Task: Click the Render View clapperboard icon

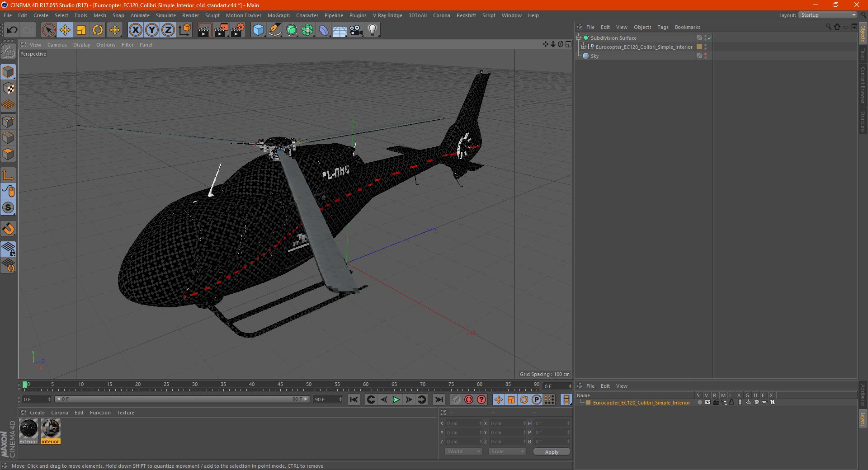Action: (204, 30)
